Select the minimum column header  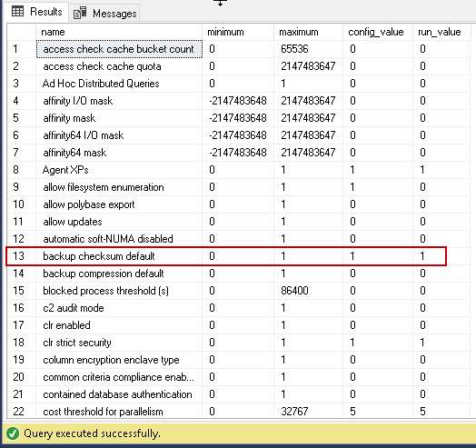click(238, 32)
